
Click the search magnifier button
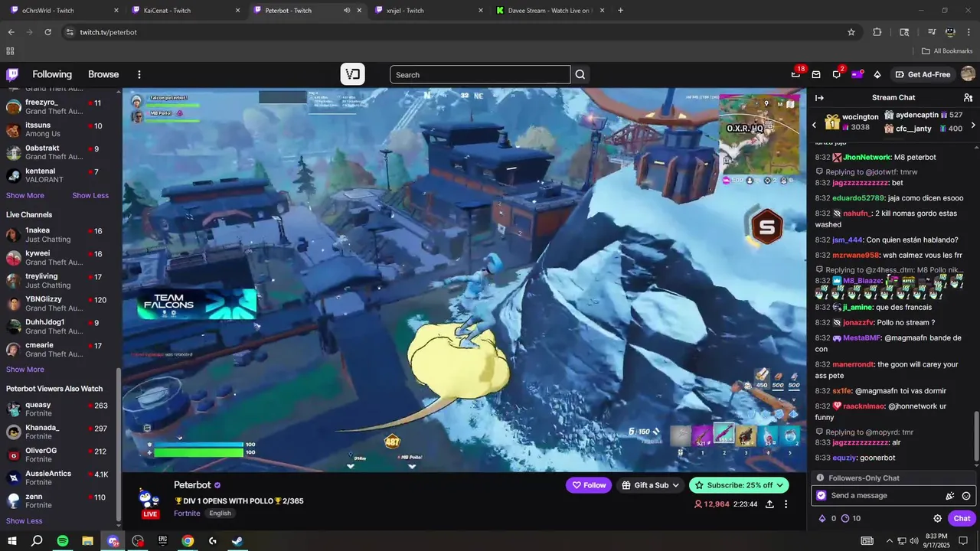580,74
